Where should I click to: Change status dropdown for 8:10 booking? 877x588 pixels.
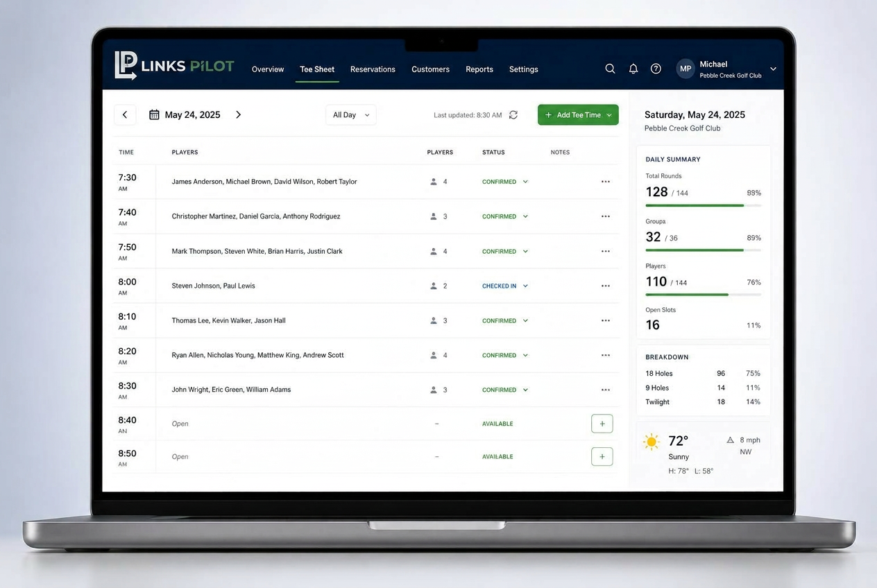[x=525, y=320]
